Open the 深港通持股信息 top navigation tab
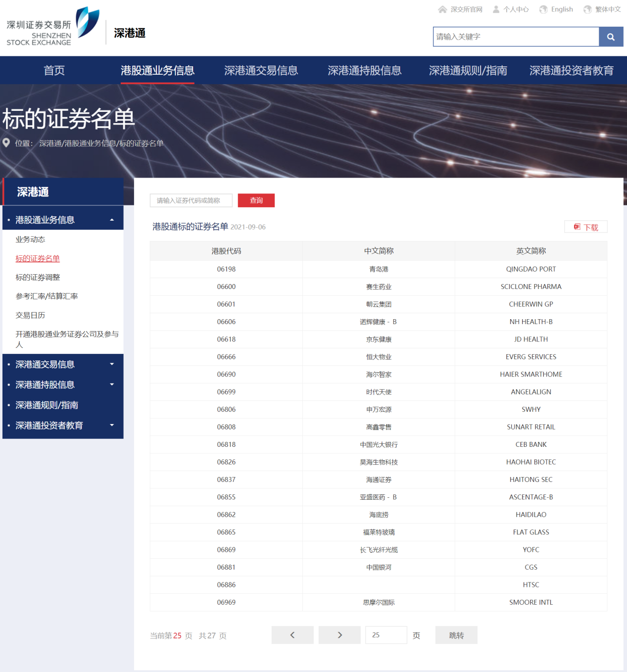The height and width of the screenshot is (672, 627). [x=364, y=70]
